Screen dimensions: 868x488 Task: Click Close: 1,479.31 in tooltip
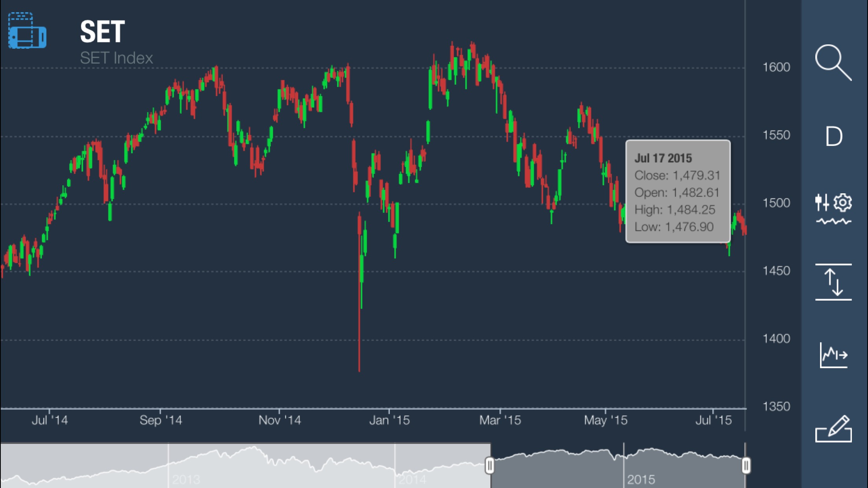[x=677, y=175]
